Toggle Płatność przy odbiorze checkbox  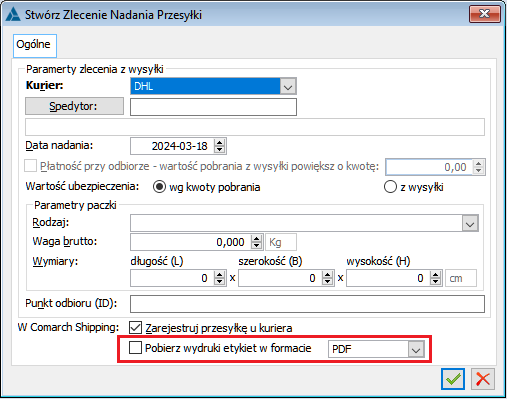31,166
